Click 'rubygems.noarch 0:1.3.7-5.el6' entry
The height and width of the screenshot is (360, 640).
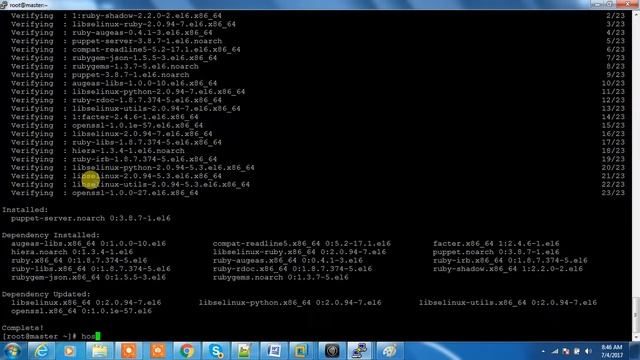click(280, 277)
